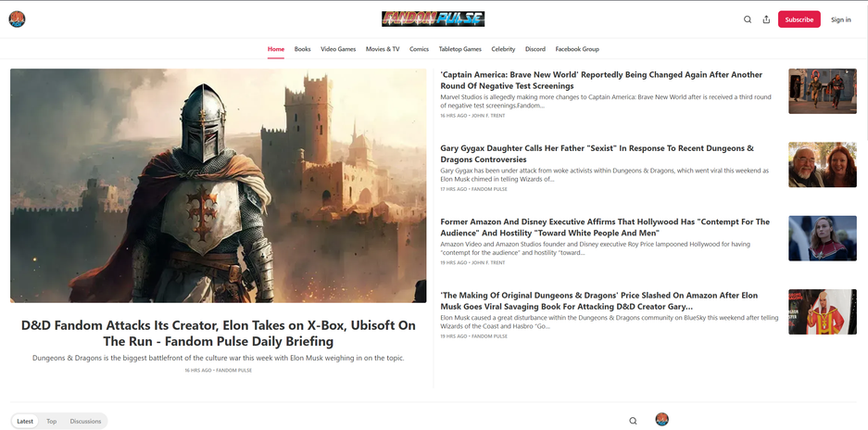
Task: Click the '17 HRS AGO • FANDOM PULSE' byline
Action: pos(474,189)
